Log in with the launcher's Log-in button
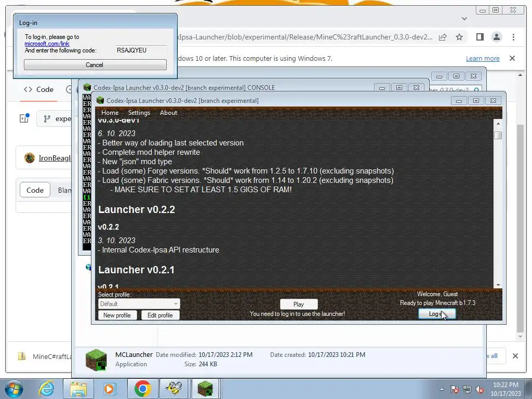This screenshot has height=399, width=532. pos(437,314)
